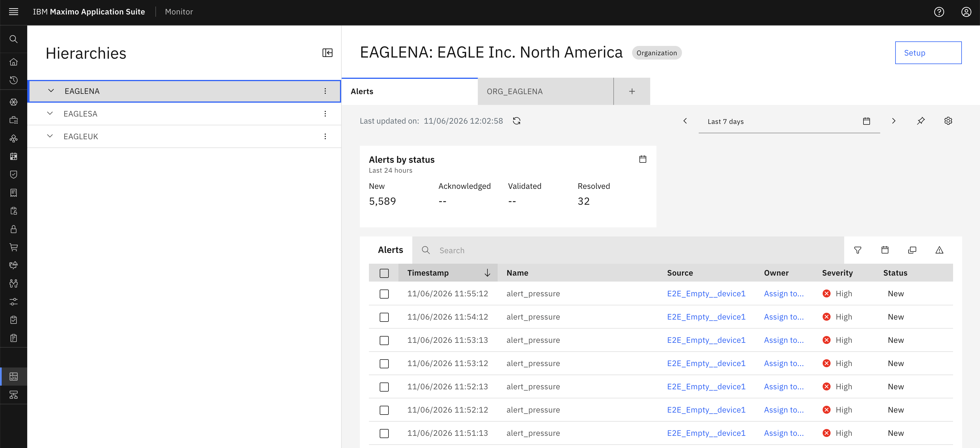Check the alert row at 11:53:12
The width and height of the screenshot is (980, 448).
pyautogui.click(x=384, y=364)
